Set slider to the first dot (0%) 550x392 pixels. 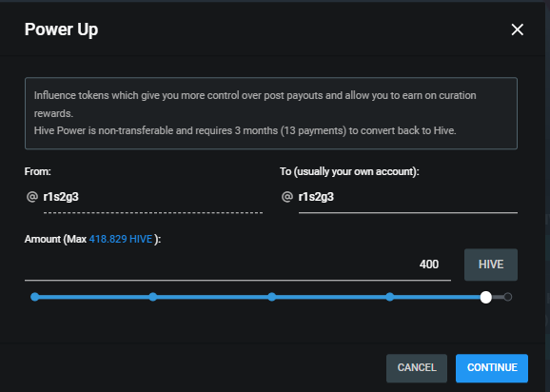tap(34, 297)
